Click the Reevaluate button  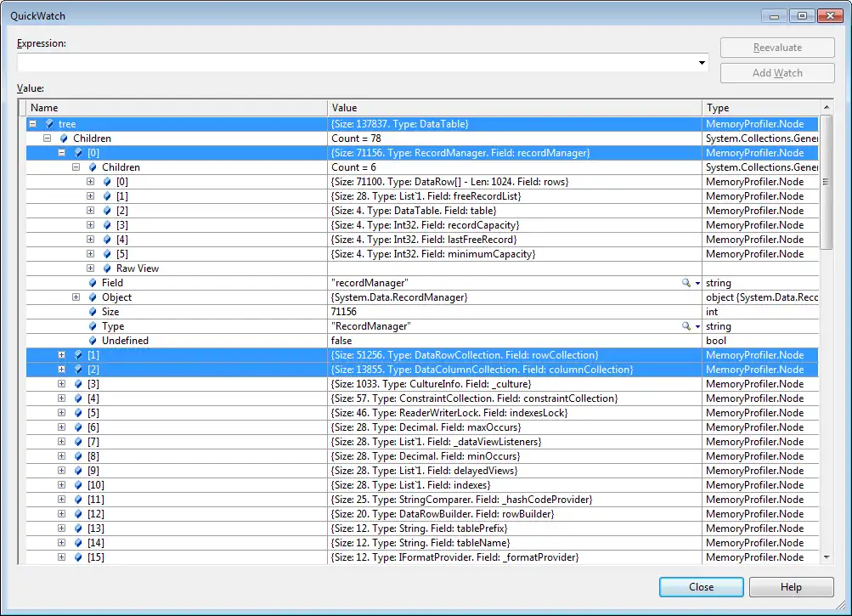(777, 48)
